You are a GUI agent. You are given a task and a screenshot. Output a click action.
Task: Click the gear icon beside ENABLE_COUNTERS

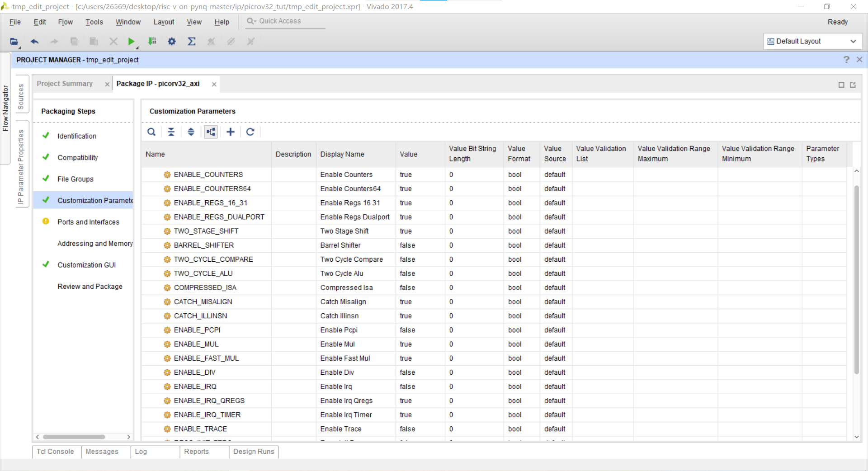(x=167, y=175)
